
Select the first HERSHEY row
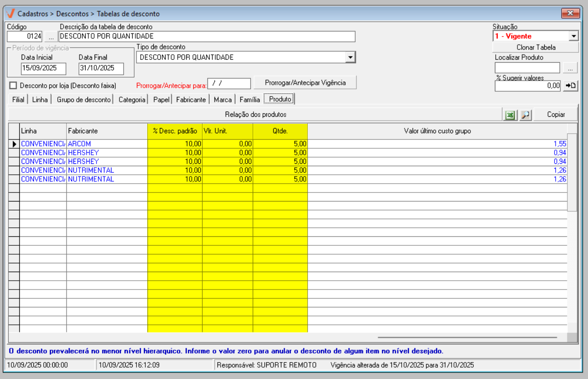click(288, 153)
